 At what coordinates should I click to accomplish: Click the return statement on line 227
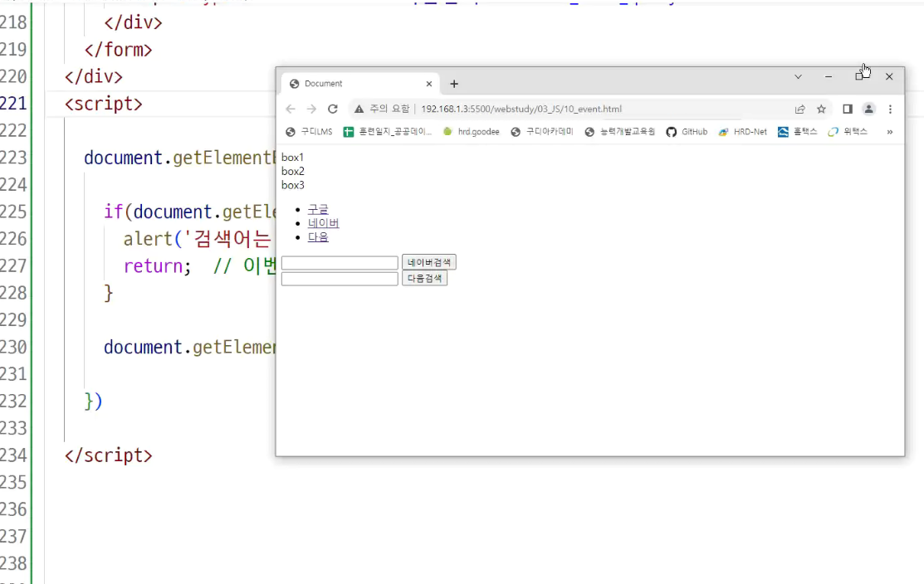158,266
